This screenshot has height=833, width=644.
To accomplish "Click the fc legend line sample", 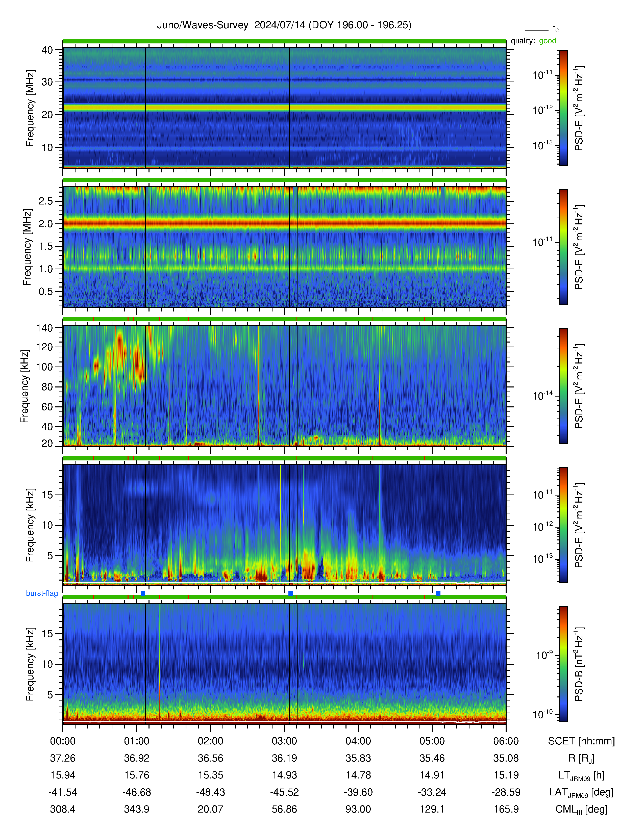I will coord(536,30).
